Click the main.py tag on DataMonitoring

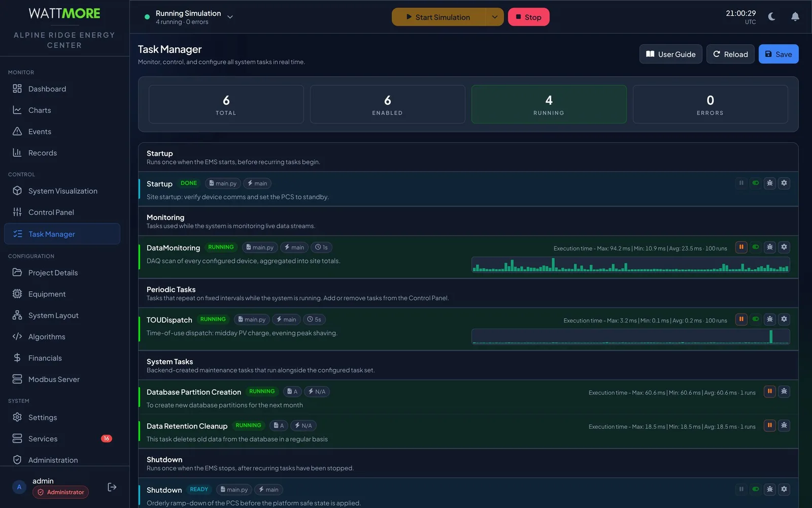[259, 247]
